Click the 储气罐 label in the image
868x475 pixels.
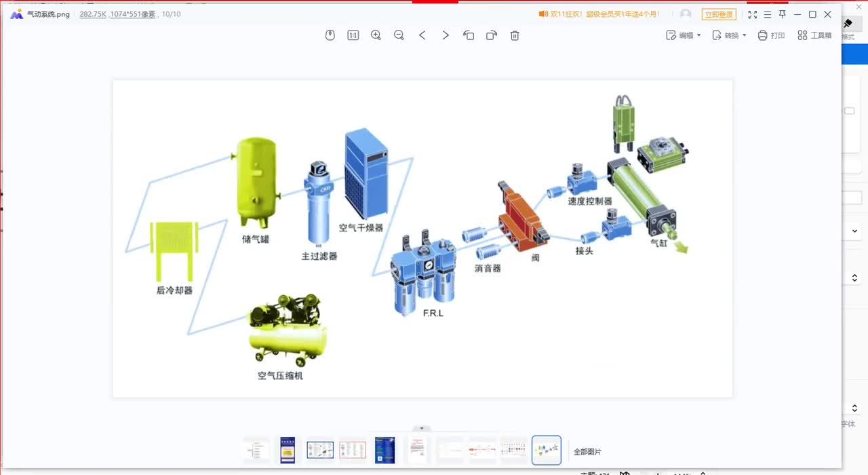256,239
